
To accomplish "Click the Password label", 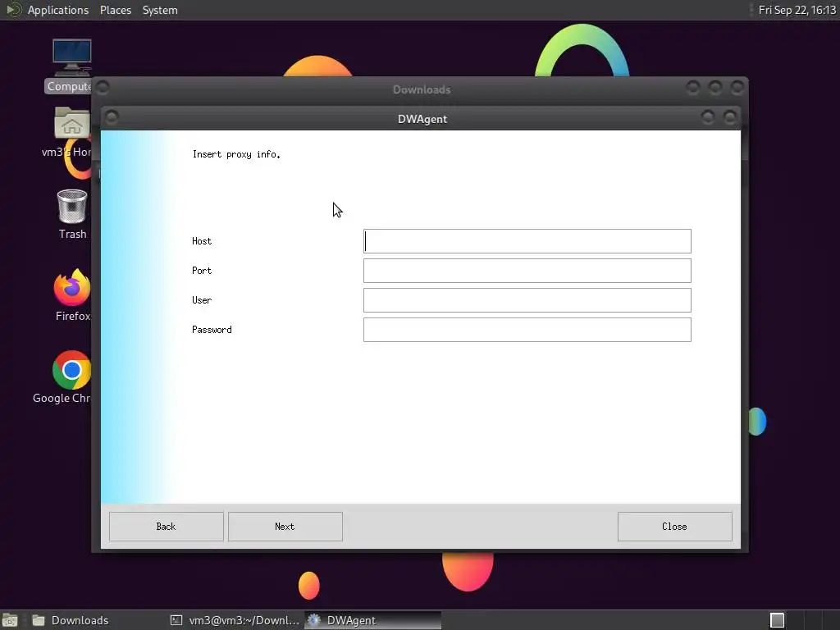I will pyautogui.click(x=212, y=330).
